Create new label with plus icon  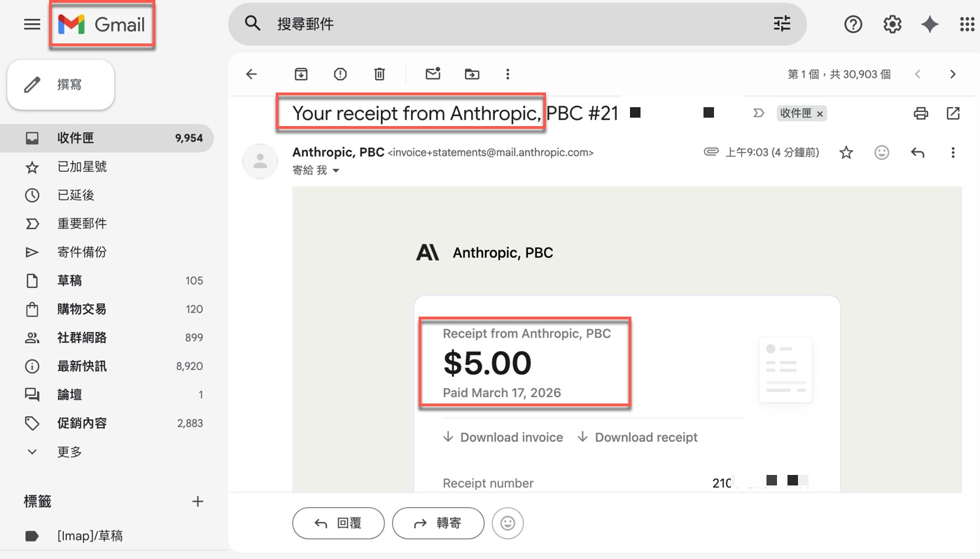point(198,502)
